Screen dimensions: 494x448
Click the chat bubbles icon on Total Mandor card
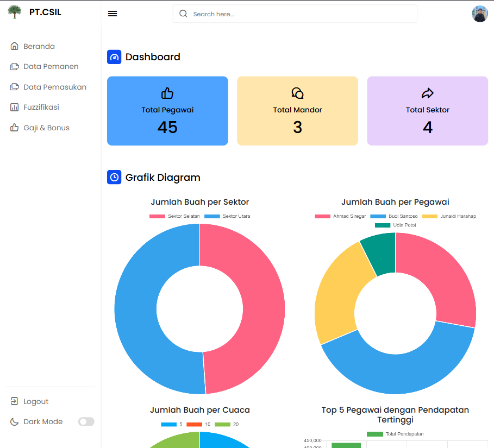point(297,93)
